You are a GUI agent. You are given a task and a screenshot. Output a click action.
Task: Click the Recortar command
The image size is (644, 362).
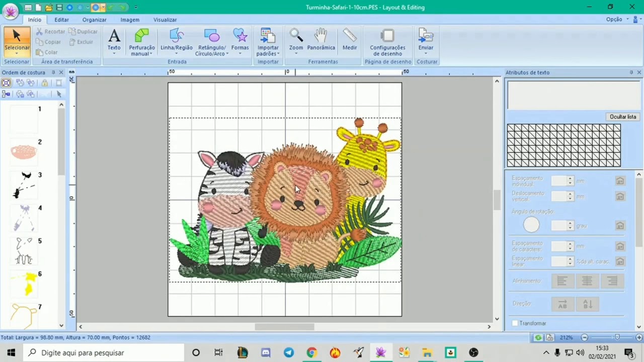click(x=50, y=32)
